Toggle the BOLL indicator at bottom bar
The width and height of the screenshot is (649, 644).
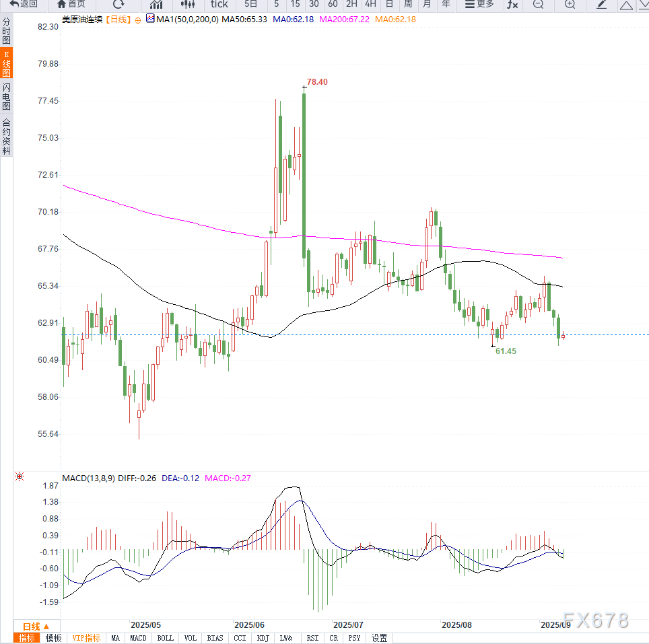pos(165,638)
